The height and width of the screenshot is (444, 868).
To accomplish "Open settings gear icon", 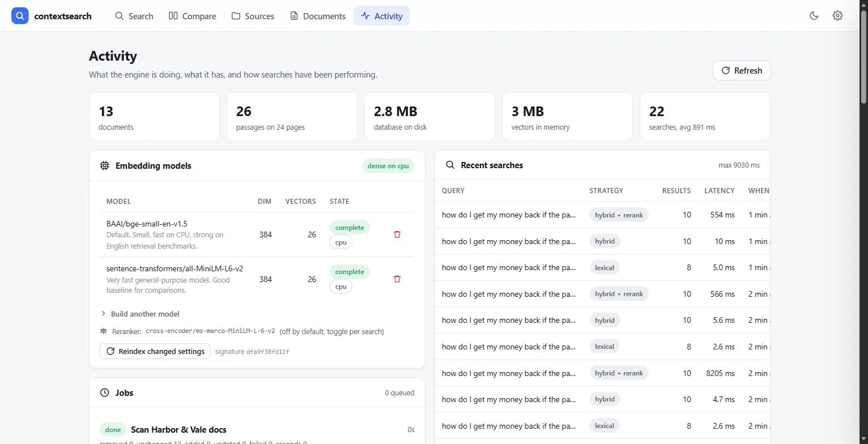I will [837, 16].
